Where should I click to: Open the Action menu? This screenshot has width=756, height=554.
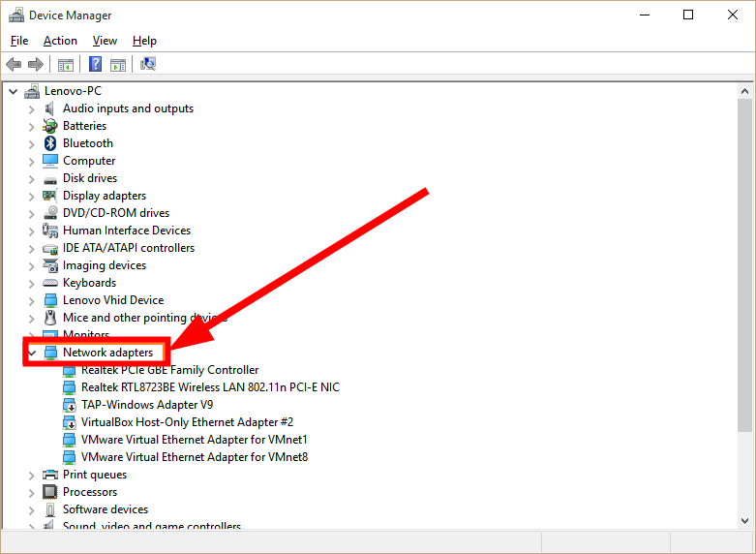60,41
